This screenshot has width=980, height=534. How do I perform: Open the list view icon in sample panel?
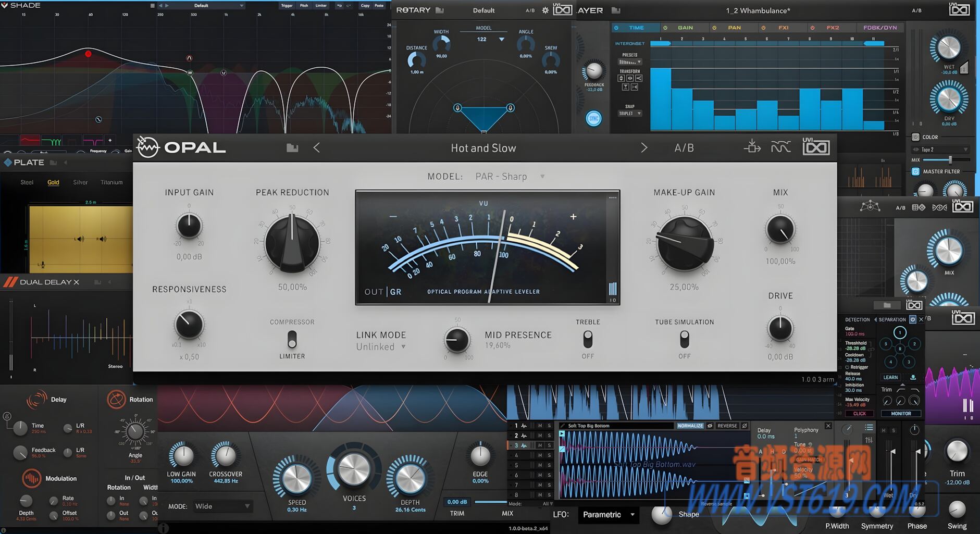[869, 427]
